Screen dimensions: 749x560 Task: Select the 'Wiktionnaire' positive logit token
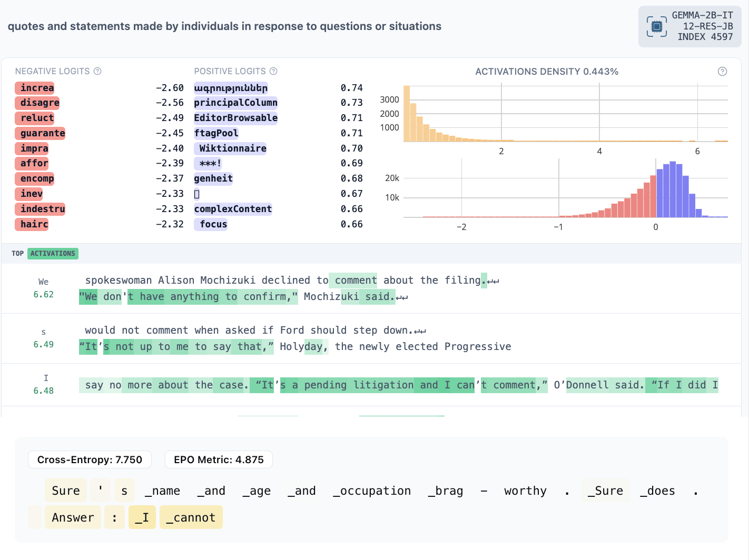[x=231, y=148]
